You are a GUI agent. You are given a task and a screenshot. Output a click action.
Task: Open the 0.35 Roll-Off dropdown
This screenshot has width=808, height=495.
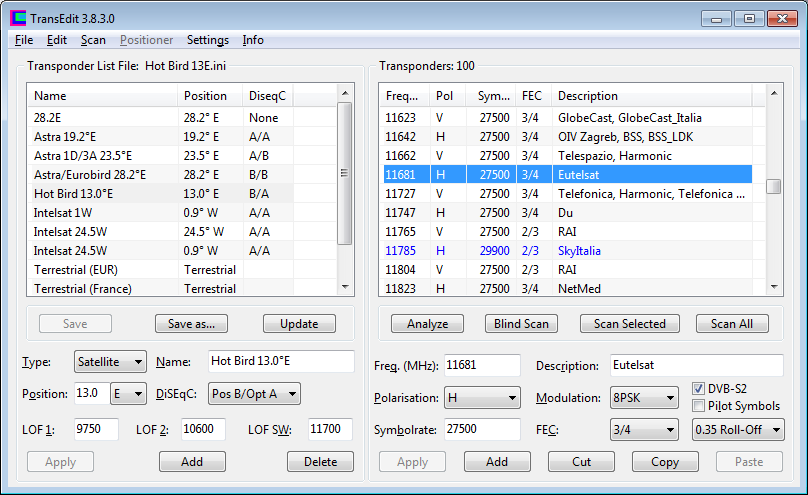(738, 429)
